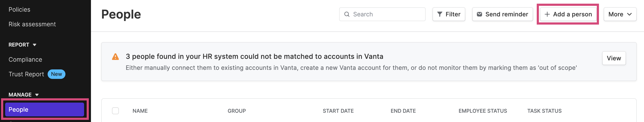Click the funnel icon on Filter

click(440, 14)
